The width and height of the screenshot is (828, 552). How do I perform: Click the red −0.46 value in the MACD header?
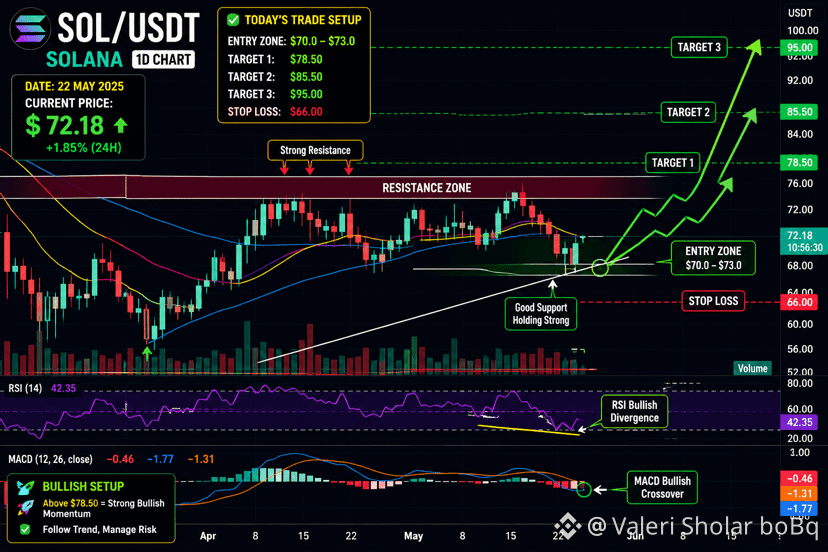[x=120, y=459]
